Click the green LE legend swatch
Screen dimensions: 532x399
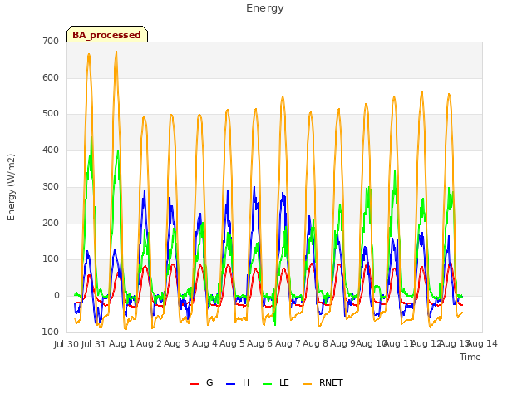(x=268, y=384)
